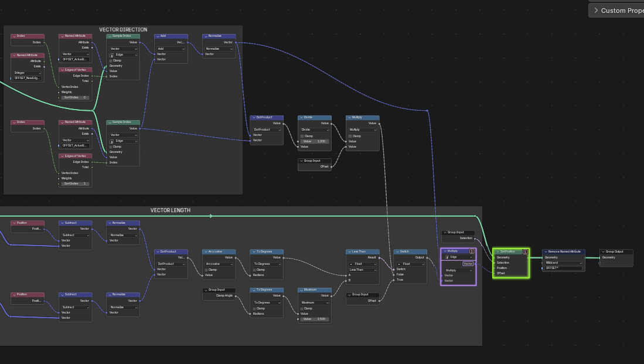This screenshot has width=644, height=364.
Task: Click the Value 2.500 field in Maximum node
Action: tap(315, 319)
